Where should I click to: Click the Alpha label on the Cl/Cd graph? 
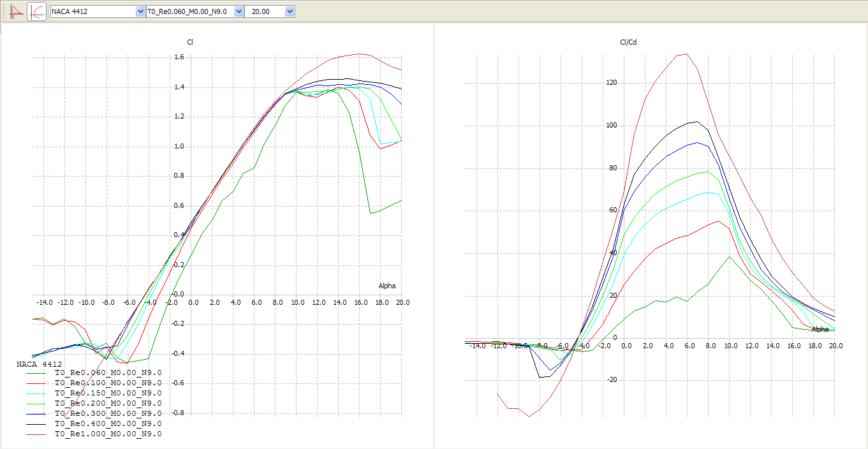[x=820, y=329]
